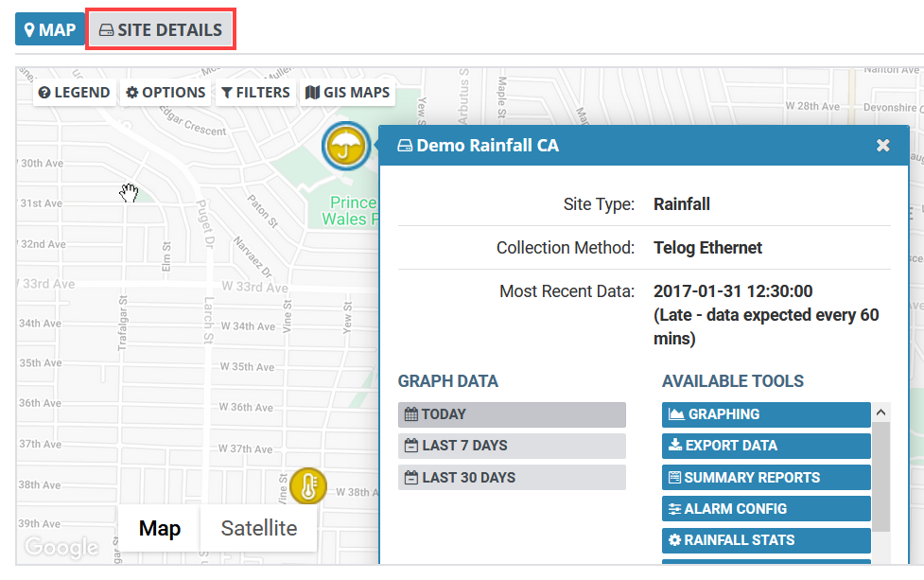This screenshot has width=924, height=580.
Task: Switch to the MAP tab
Action: tap(50, 29)
